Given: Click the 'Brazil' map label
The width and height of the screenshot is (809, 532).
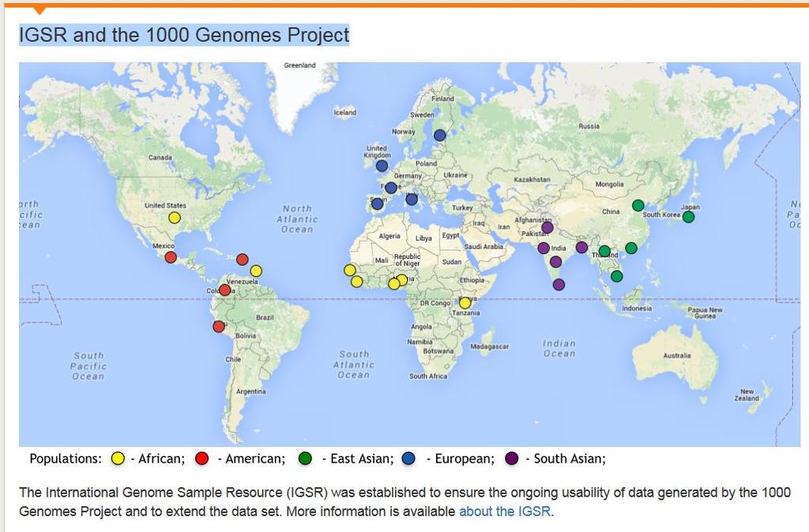Looking at the screenshot, I should click(265, 317).
